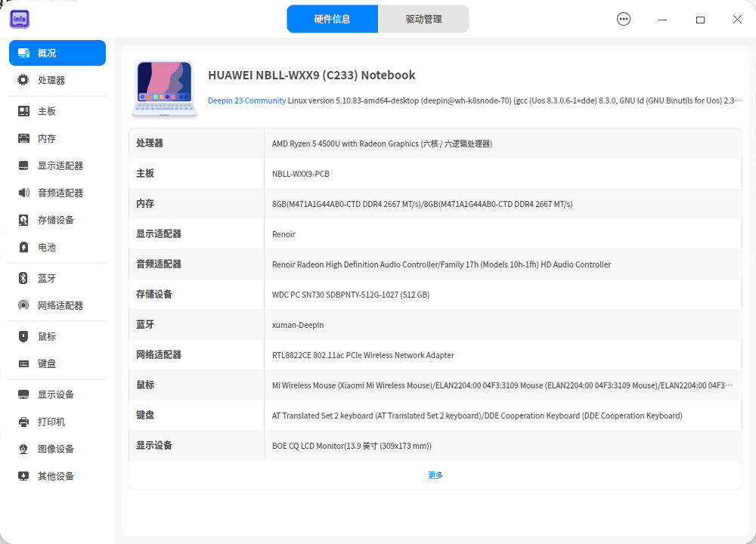Switch to the 驱动管理 tab
Image resolution: width=756 pixels, height=544 pixels.
click(423, 20)
